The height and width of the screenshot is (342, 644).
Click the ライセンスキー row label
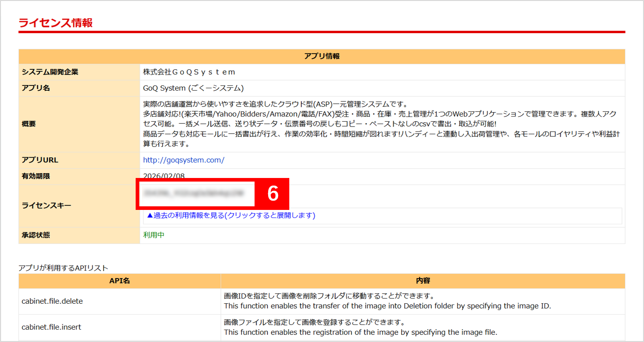(46, 206)
